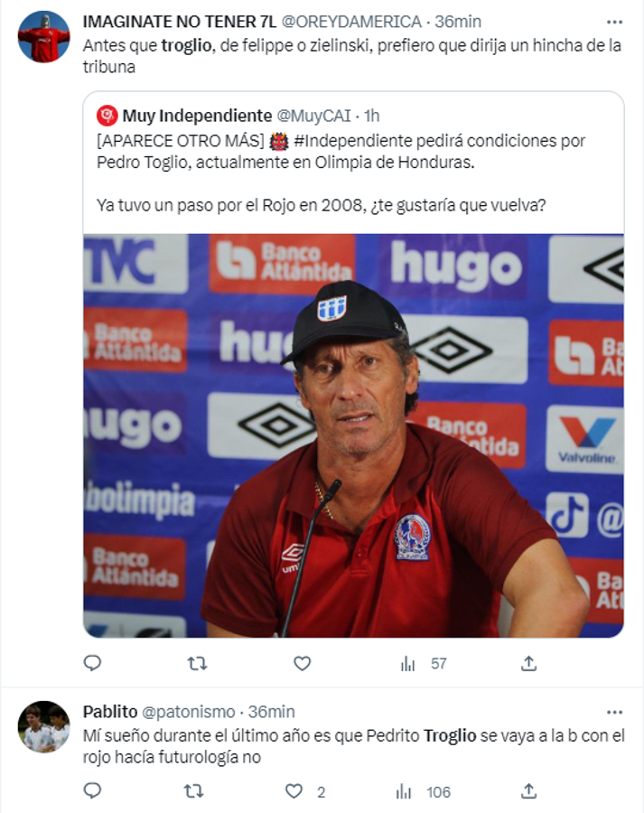Screen dimensions: 644x813
Task: Reply to Pablito's tweet
Action: click(x=92, y=791)
